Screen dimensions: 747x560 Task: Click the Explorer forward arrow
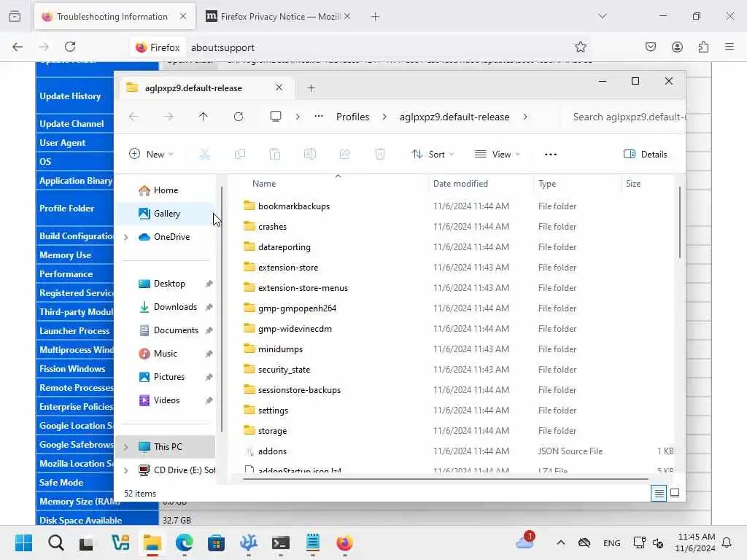[169, 117]
